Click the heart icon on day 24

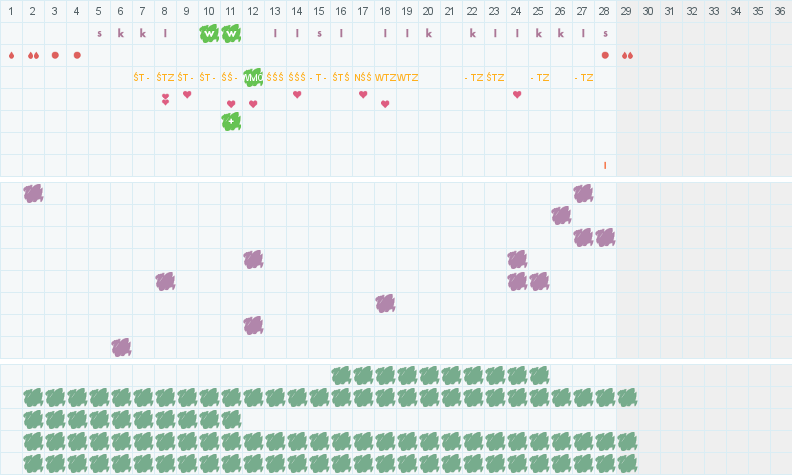pyautogui.click(x=517, y=95)
